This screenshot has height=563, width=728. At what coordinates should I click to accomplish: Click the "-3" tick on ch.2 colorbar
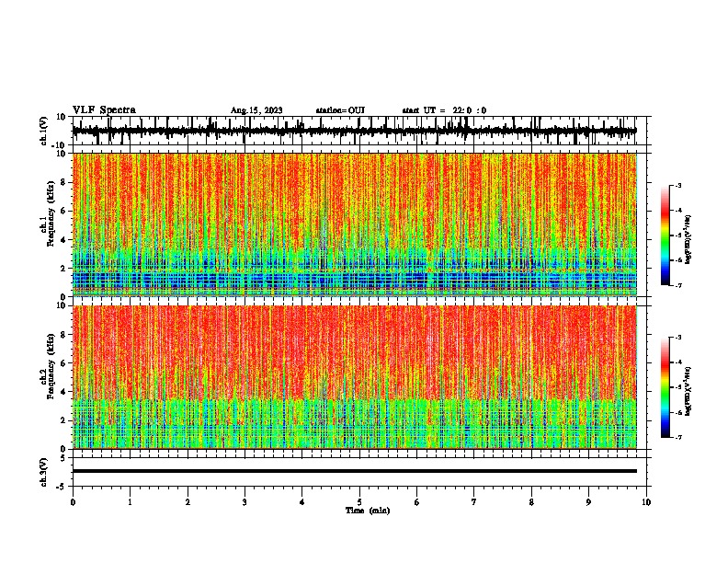click(678, 338)
